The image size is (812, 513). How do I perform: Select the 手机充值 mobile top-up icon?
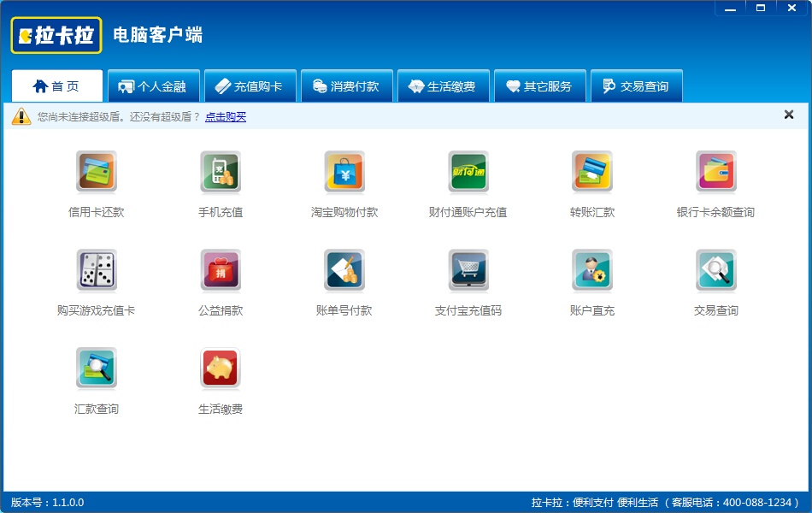click(221, 172)
